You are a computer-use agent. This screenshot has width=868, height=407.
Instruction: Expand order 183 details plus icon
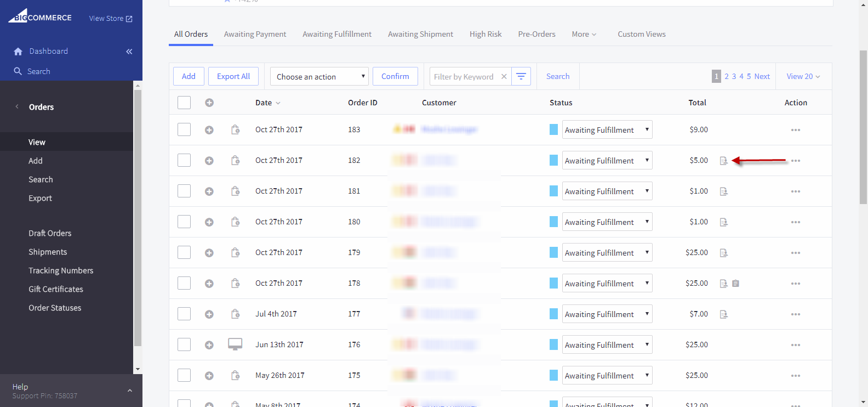(209, 130)
